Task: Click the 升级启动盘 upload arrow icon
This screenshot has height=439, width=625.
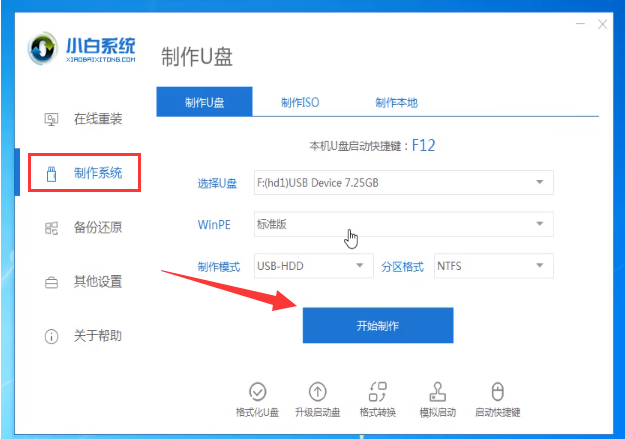Action: pos(317,391)
